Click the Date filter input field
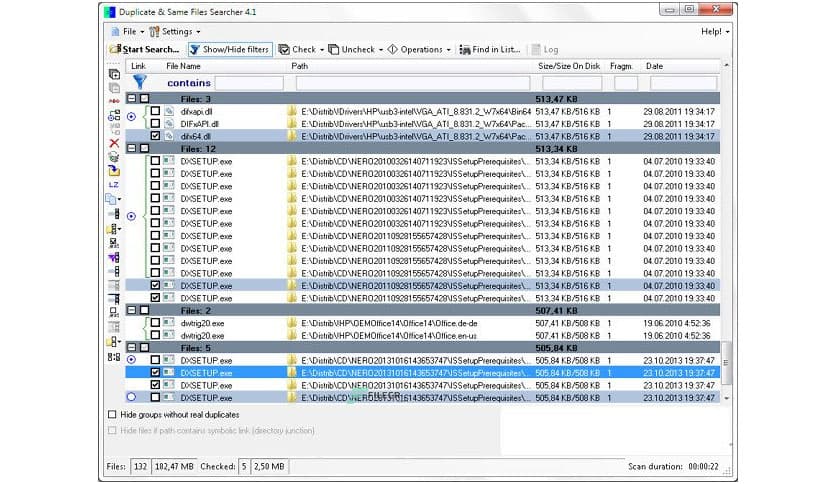Screen dimensions: 836x484 [x=684, y=83]
